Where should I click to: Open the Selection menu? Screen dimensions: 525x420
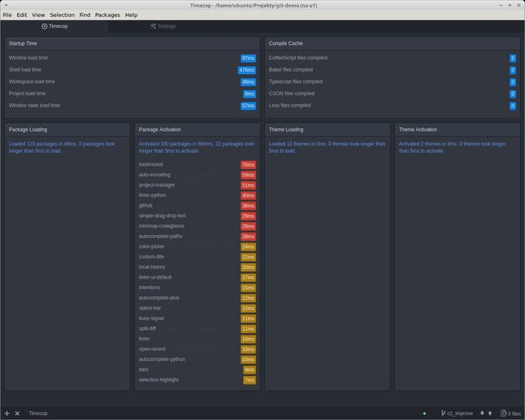(63, 15)
